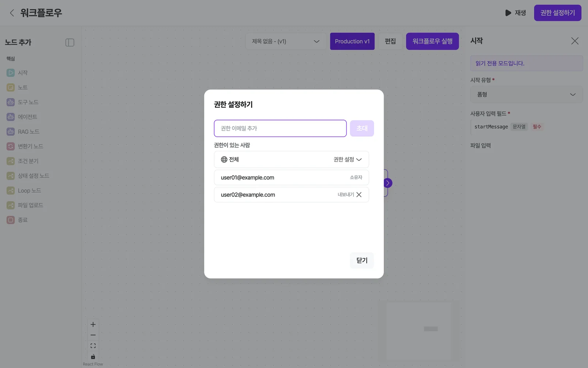Viewport: 588px width, 368px height.
Task: Select the 도구 노드 icon
Action: pyautogui.click(x=11, y=102)
